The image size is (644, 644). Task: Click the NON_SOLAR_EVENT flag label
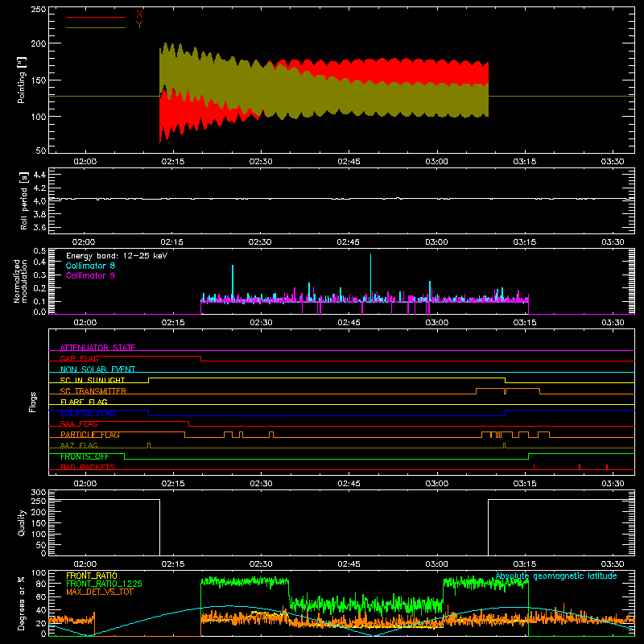point(97,369)
